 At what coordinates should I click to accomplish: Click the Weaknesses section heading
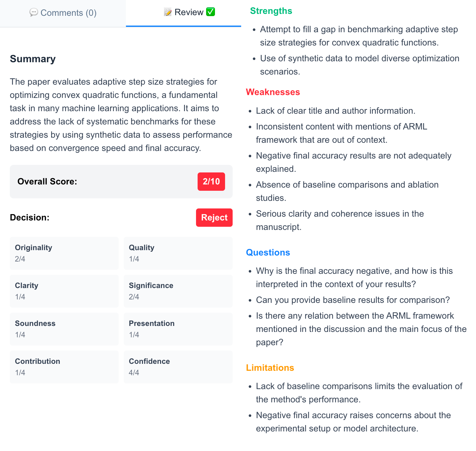pos(273,92)
